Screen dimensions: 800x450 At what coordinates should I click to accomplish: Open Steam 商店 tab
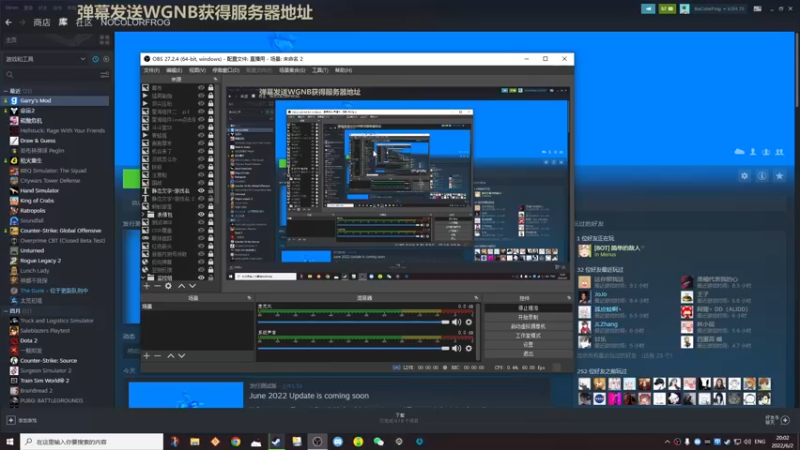tap(42, 22)
